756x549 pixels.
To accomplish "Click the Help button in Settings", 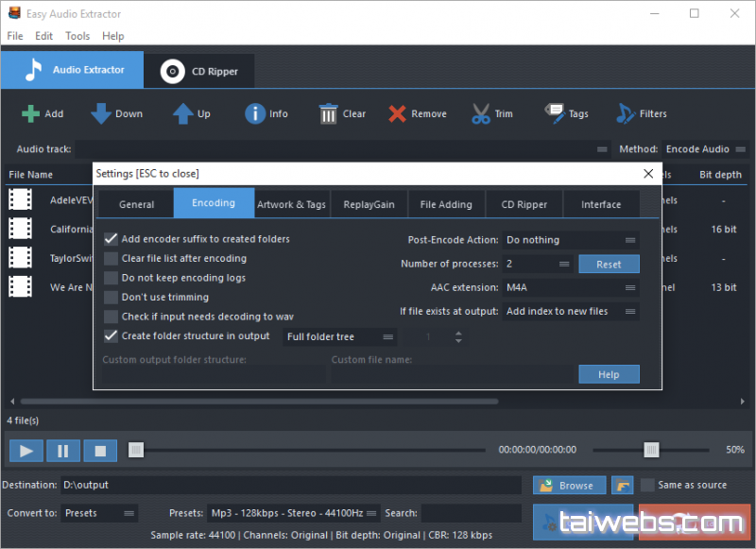I will pyautogui.click(x=609, y=375).
